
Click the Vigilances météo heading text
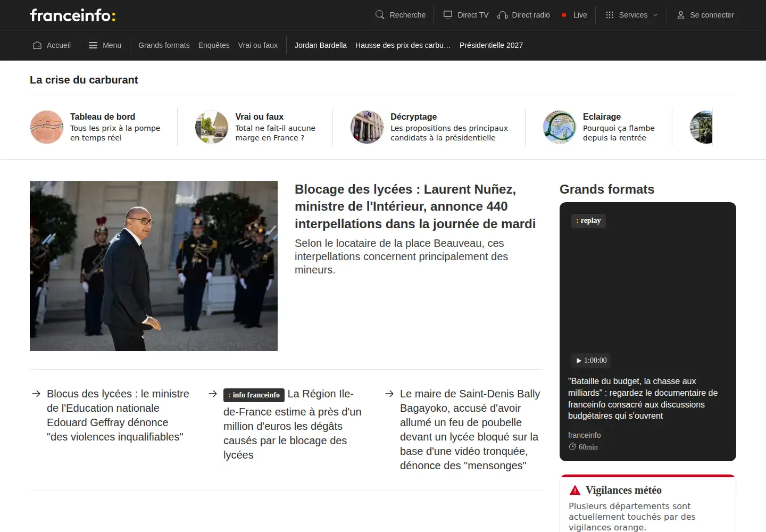click(624, 490)
